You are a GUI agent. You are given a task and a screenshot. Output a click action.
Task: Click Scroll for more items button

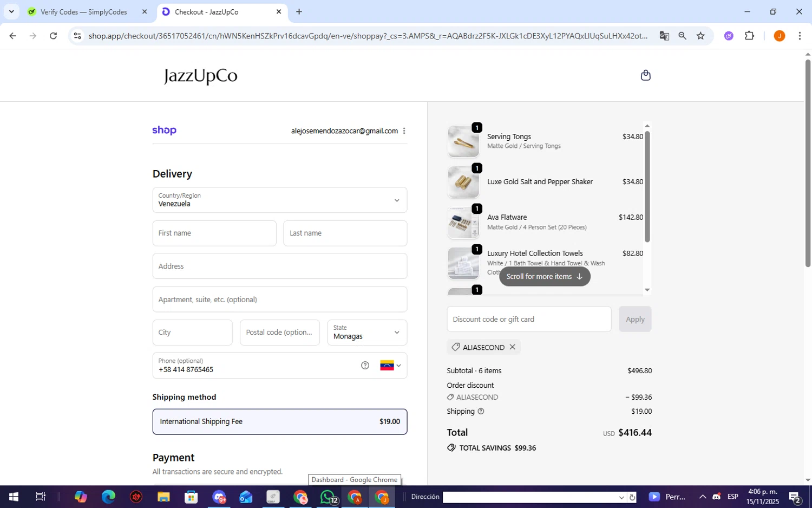point(545,277)
